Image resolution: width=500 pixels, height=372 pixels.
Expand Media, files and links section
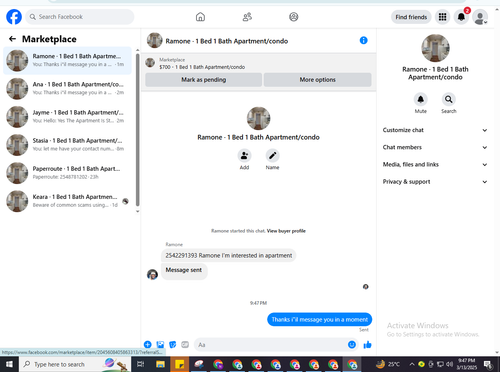click(x=435, y=164)
